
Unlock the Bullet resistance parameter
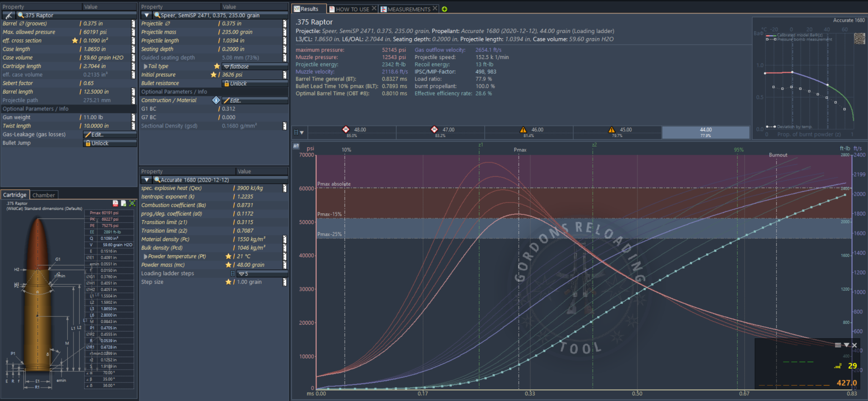tap(255, 84)
